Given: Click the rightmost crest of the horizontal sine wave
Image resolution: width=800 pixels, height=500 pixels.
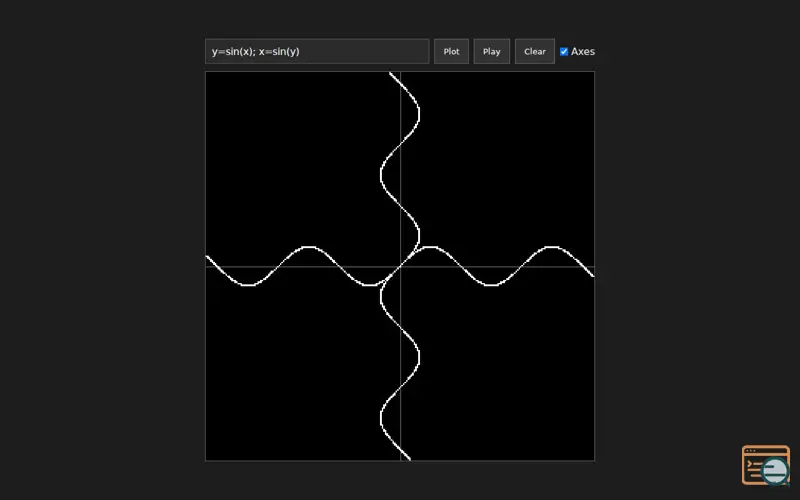Looking at the screenshot, I should point(552,247).
